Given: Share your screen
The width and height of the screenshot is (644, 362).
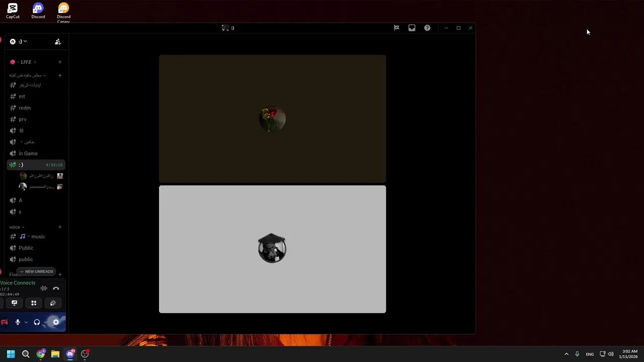Looking at the screenshot, I should click(14, 303).
